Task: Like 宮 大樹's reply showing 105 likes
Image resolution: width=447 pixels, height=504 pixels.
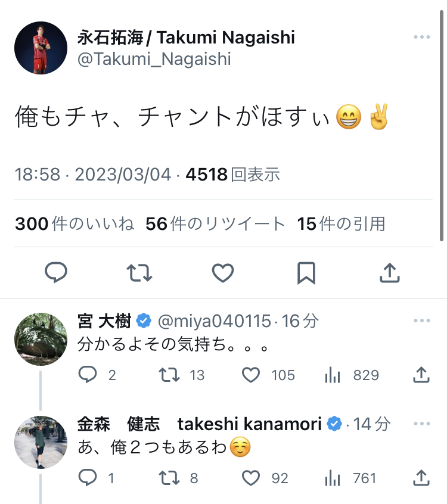Action: tap(252, 375)
